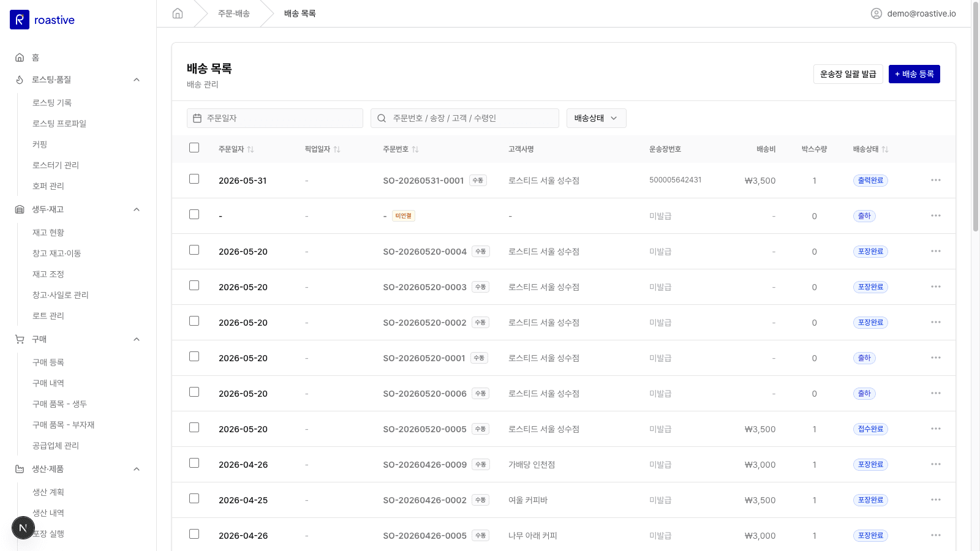The height and width of the screenshot is (551, 980).
Task: Click the 주문일자 date filter field
Action: [275, 118]
